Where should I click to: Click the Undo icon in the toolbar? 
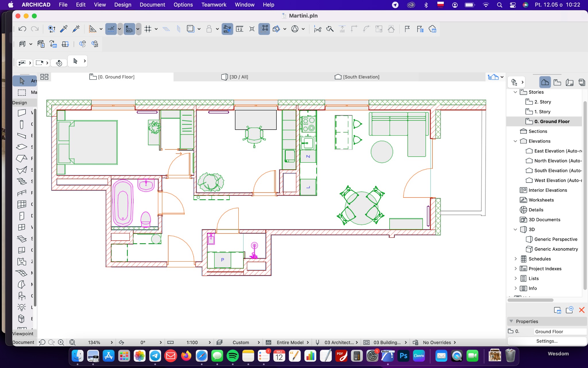click(22, 29)
